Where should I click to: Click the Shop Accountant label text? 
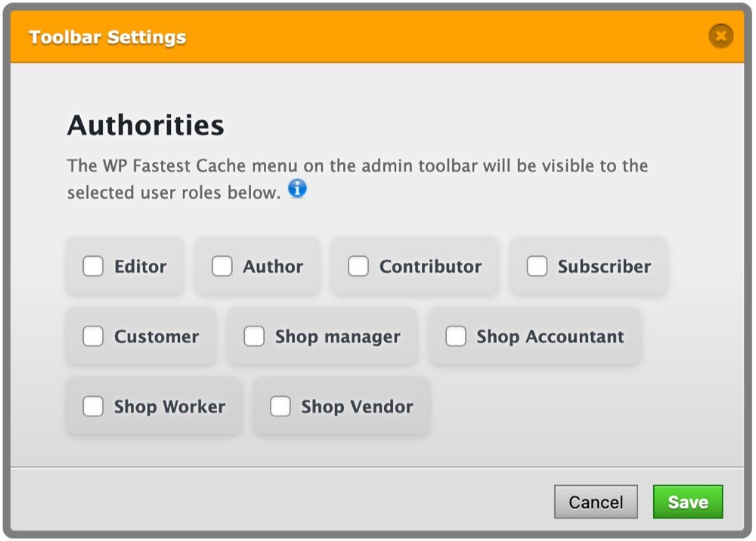point(550,337)
